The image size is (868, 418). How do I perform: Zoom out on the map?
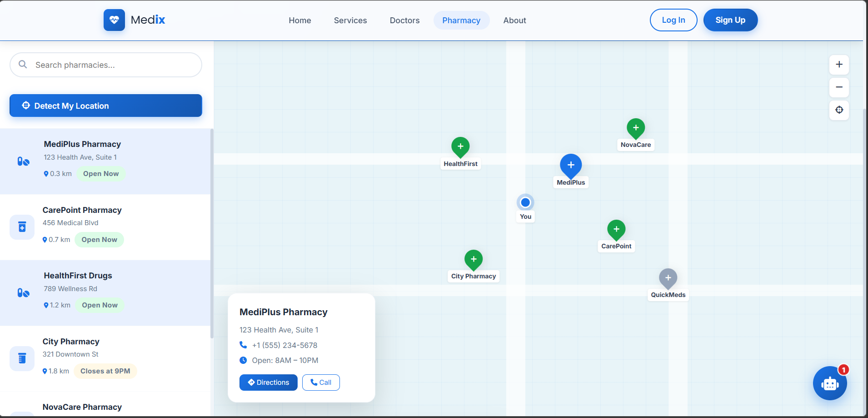[839, 87]
